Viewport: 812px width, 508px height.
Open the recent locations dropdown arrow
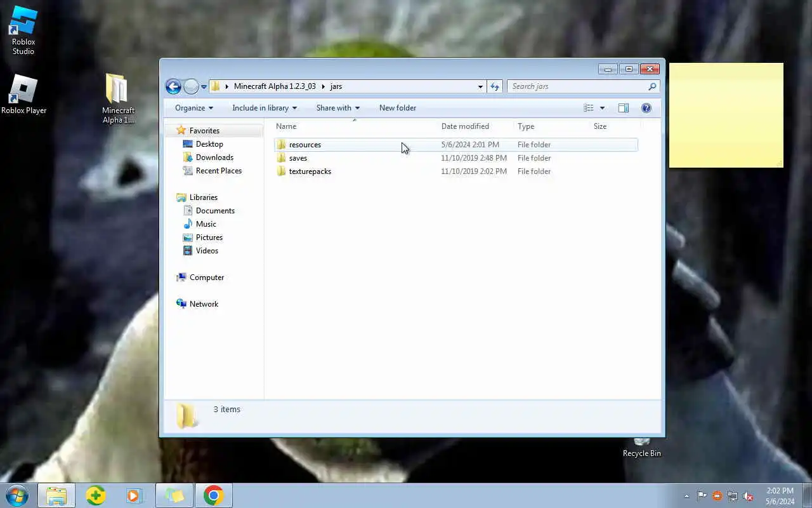point(204,87)
